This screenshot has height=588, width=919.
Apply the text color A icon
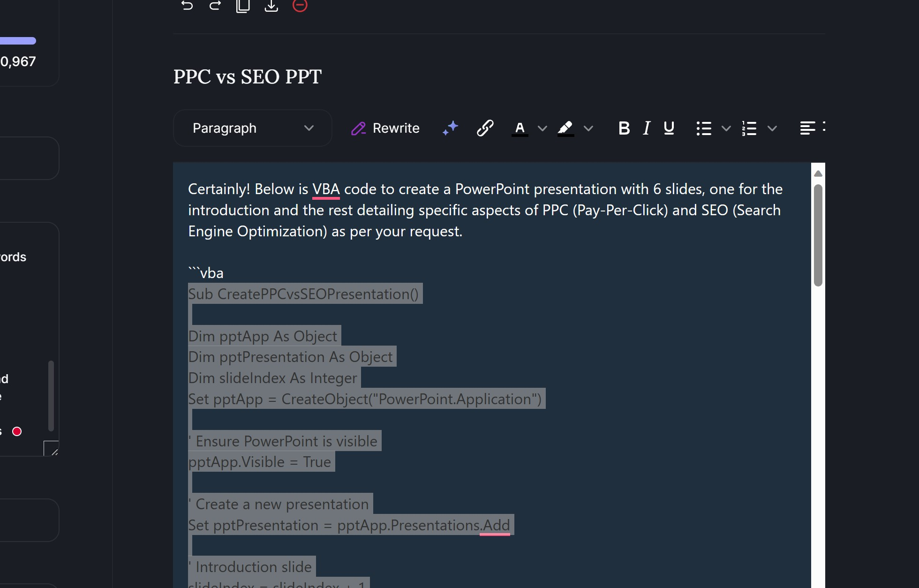(x=520, y=128)
